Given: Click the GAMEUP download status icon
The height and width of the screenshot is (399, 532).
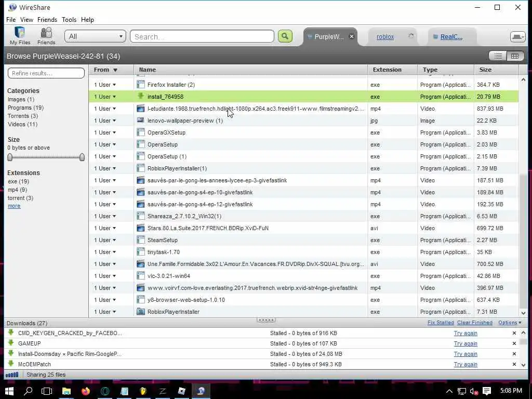Looking at the screenshot, I should (11, 343).
